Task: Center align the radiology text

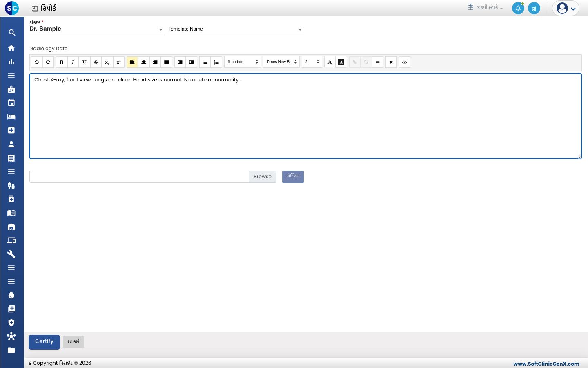Action: (x=144, y=62)
